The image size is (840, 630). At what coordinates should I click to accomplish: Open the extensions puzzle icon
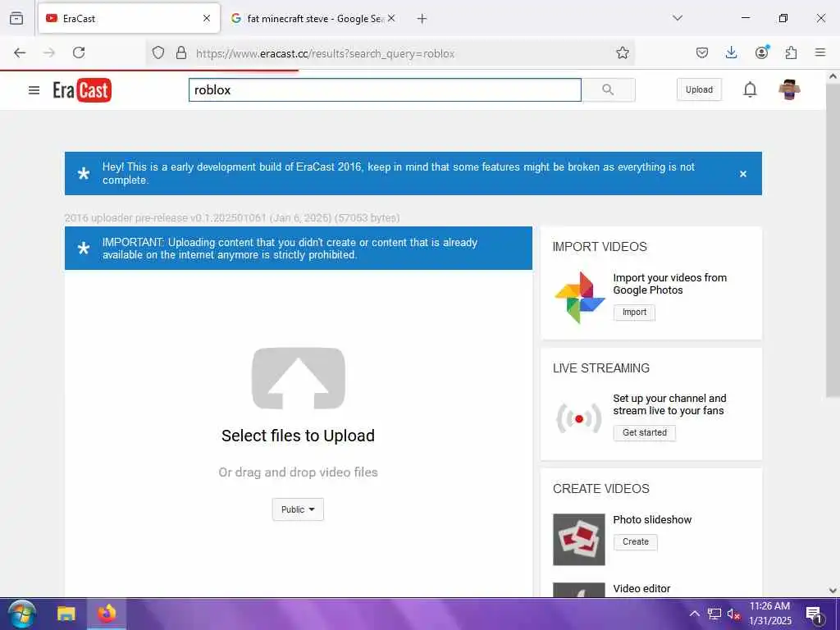[x=791, y=52]
